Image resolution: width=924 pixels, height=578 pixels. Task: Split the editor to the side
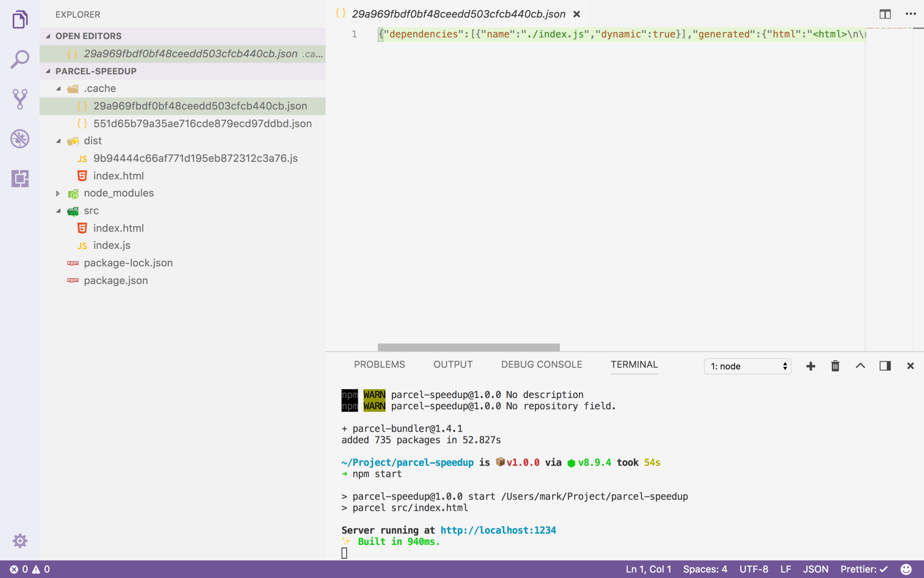coord(885,14)
